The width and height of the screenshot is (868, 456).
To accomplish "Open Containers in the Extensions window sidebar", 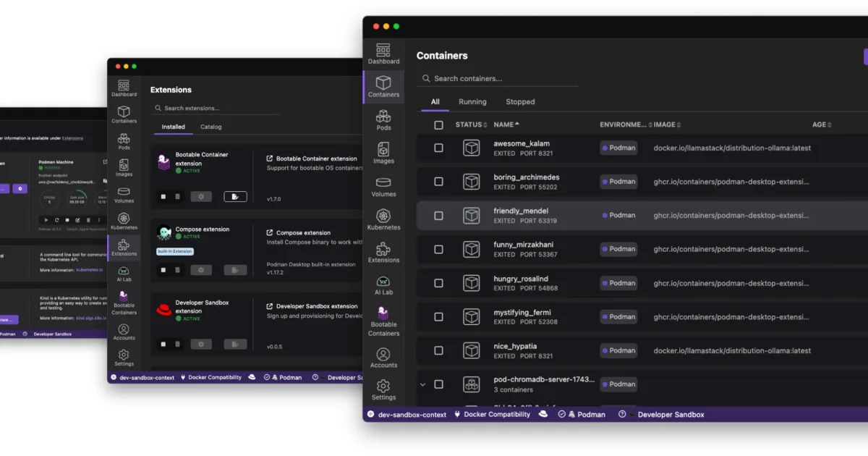I will (x=124, y=115).
